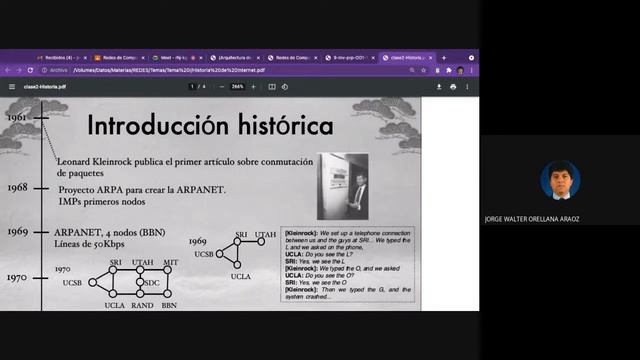This screenshot has height=360, width=640.
Task: Click the browser forward arrow
Action: click(x=19, y=70)
